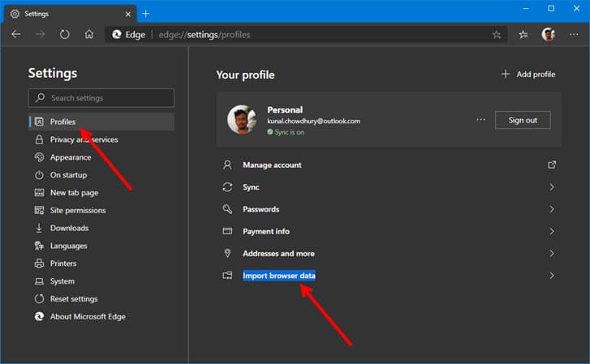Click the Personal profile picture
The height and width of the screenshot is (364, 590).
pyautogui.click(x=242, y=120)
